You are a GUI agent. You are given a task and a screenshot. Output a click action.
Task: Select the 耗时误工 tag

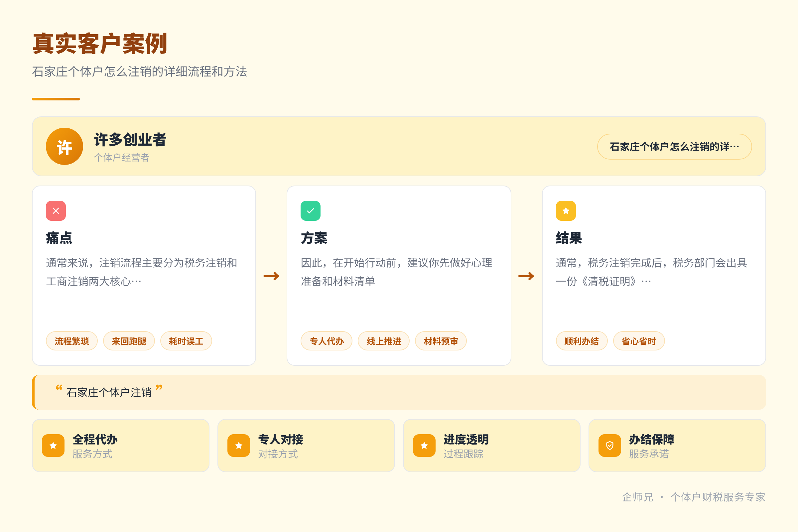click(186, 341)
